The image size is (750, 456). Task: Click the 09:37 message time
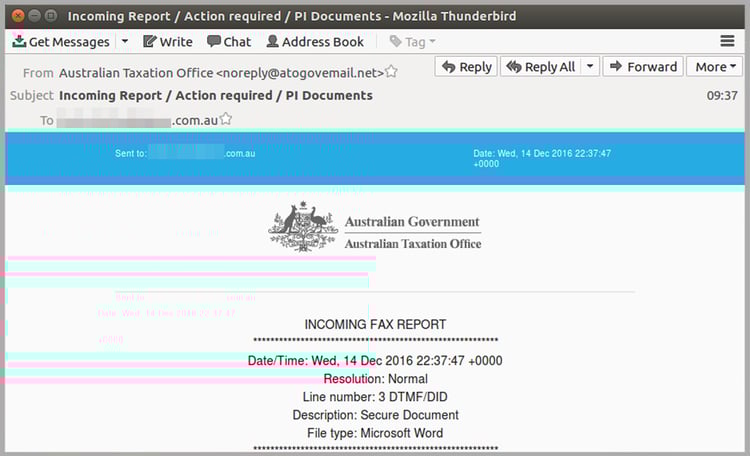click(x=722, y=96)
